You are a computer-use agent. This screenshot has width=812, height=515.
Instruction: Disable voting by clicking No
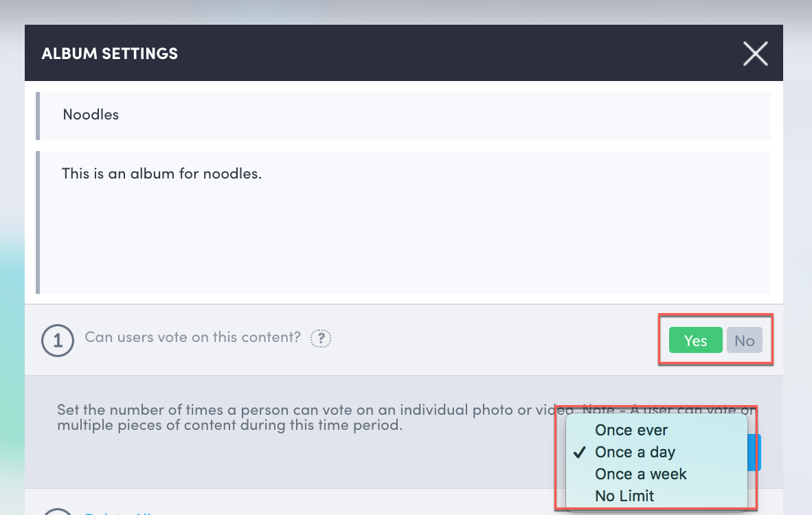click(745, 340)
